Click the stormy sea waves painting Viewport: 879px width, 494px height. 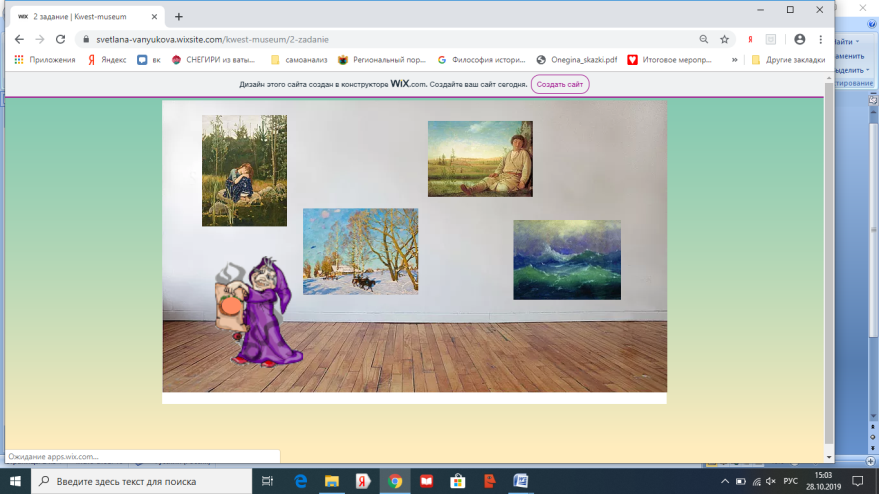[x=567, y=260]
